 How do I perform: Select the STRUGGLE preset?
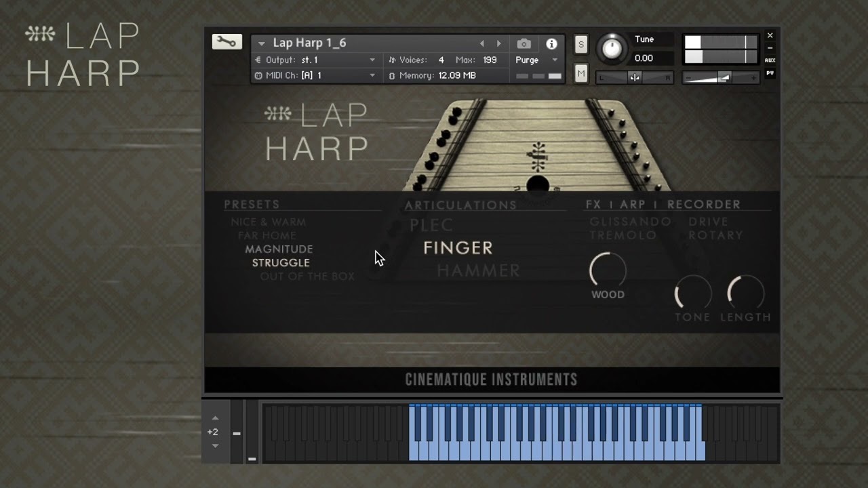[281, 263]
